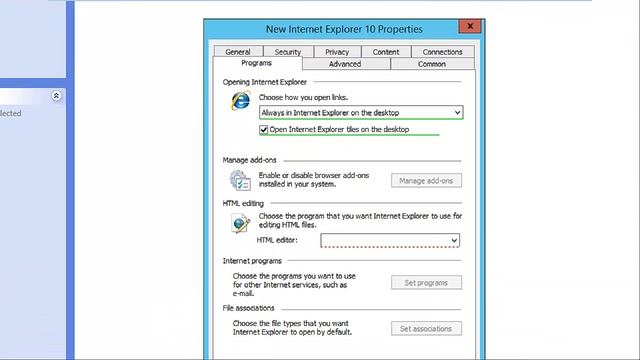Collapse the left pane section chevron
This screenshot has height=360, width=640.
point(56,96)
